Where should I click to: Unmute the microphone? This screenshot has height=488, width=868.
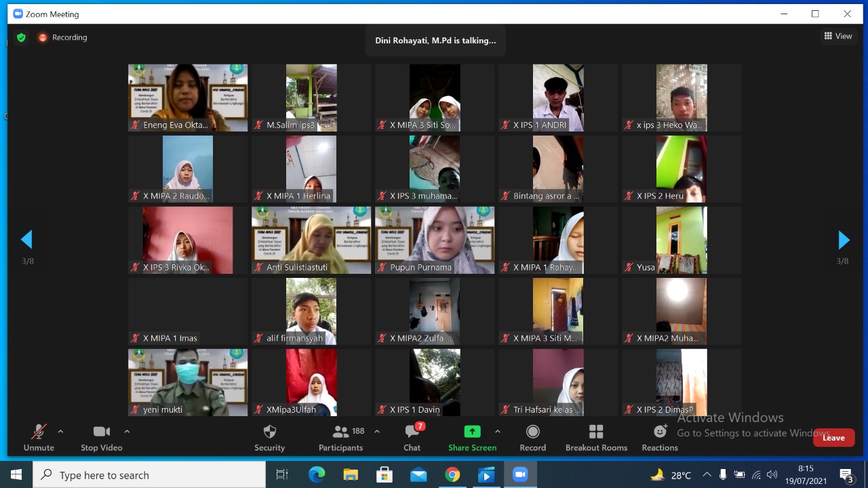click(39, 438)
